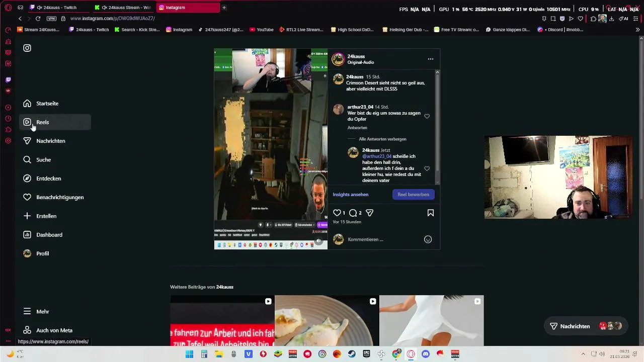The image size is (644, 362).
Task: Open arthur23_04 profile link in comment
Action: tap(360, 107)
